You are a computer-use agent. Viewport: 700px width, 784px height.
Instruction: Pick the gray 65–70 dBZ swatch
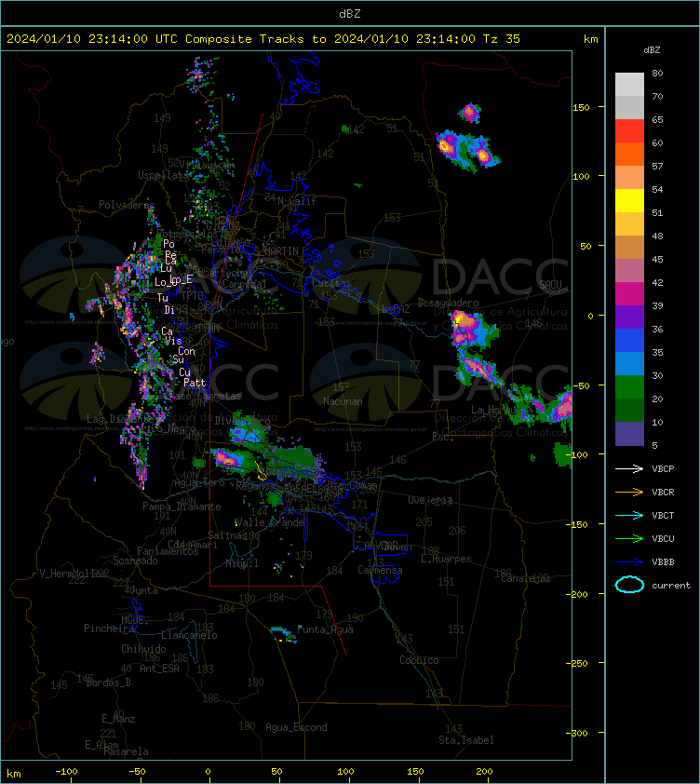click(x=629, y=107)
